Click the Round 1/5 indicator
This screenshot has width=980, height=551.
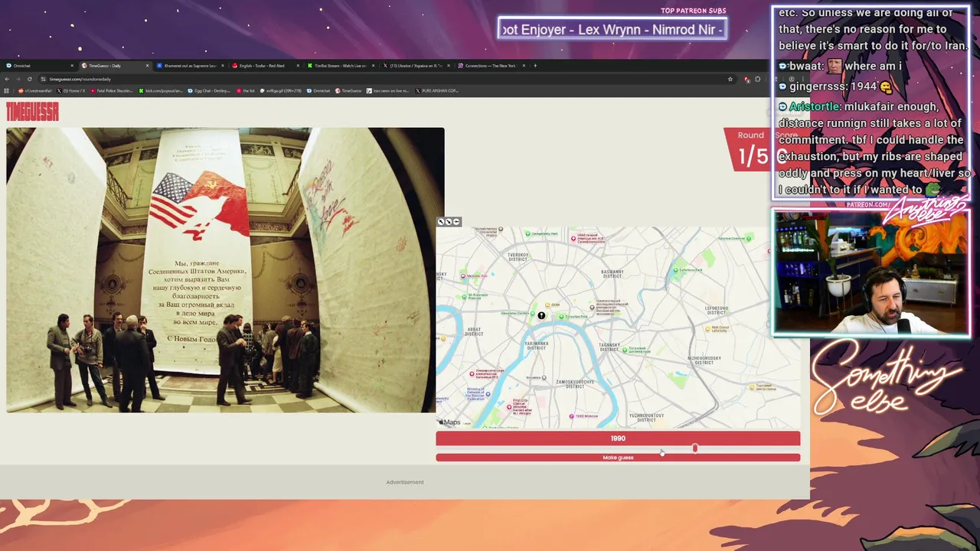(751, 149)
